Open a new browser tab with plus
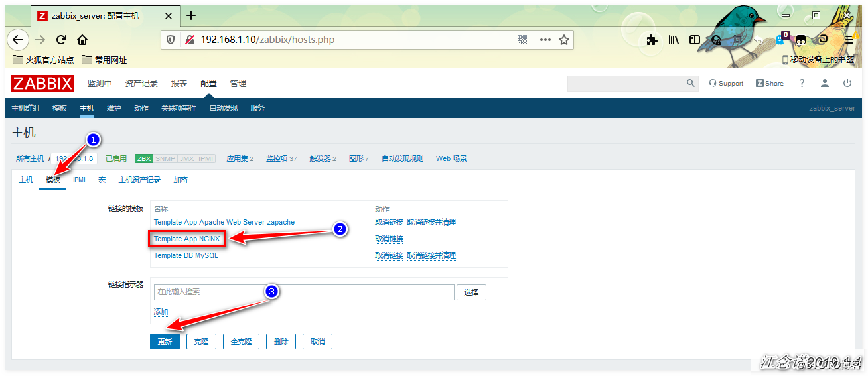868x376 pixels. coord(191,15)
